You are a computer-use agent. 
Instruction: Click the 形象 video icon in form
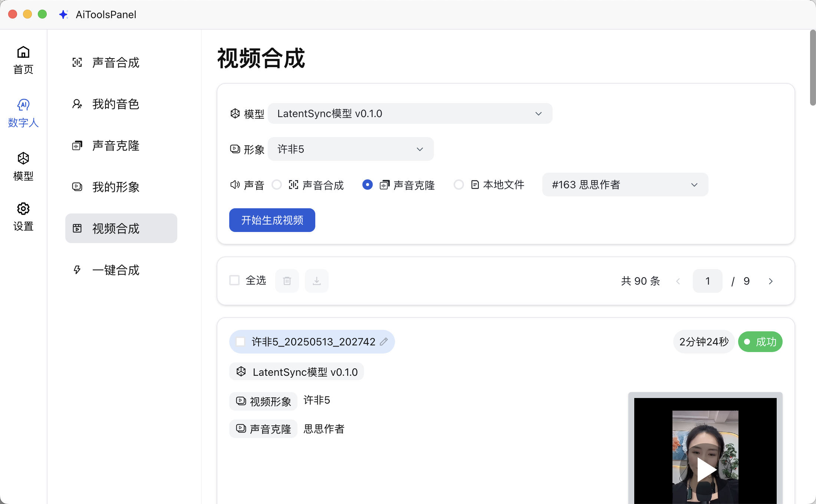(235, 149)
